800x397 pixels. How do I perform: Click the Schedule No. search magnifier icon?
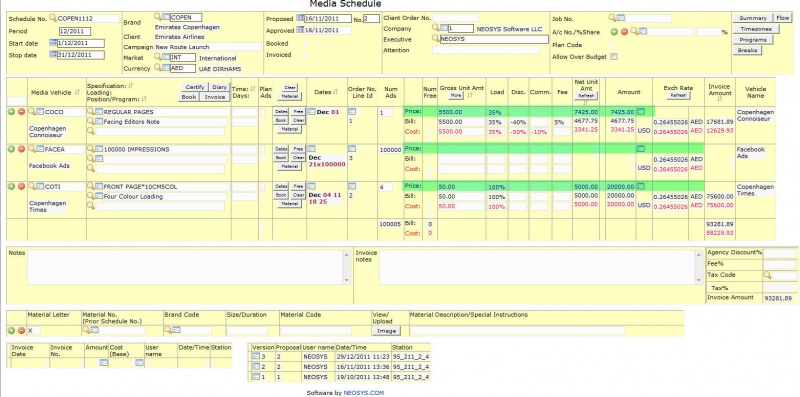point(53,18)
